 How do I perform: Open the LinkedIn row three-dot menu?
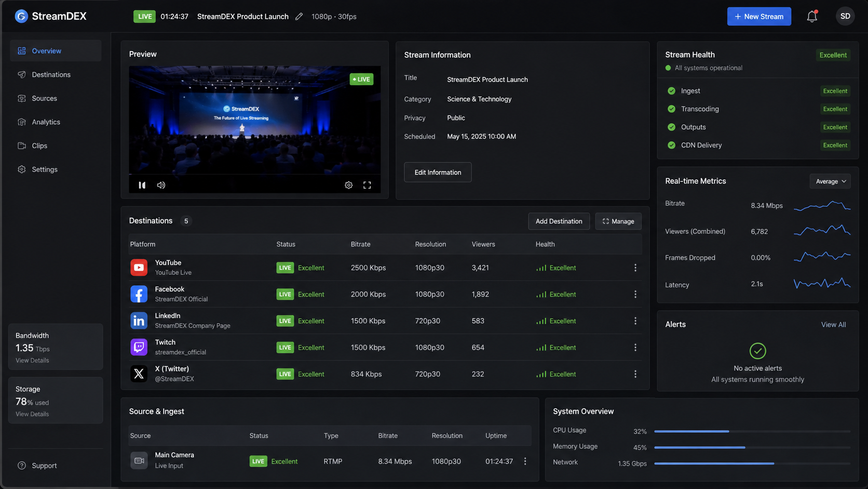click(x=635, y=321)
